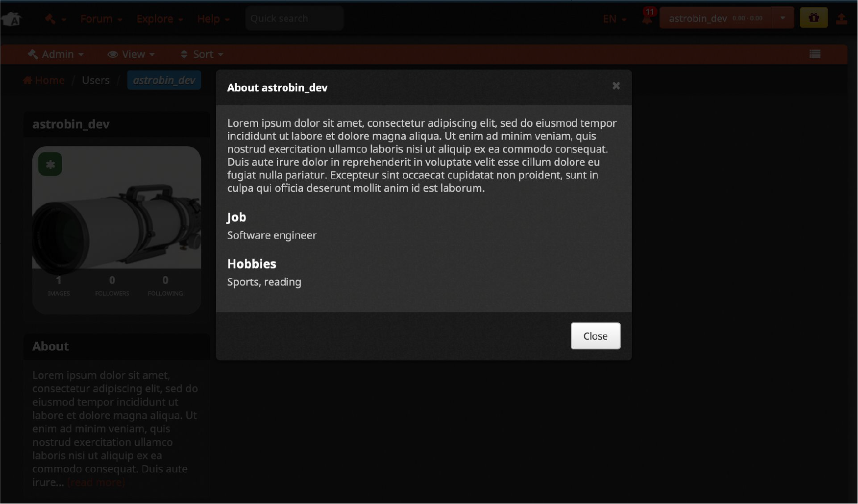Open the Help menu

[213, 19]
